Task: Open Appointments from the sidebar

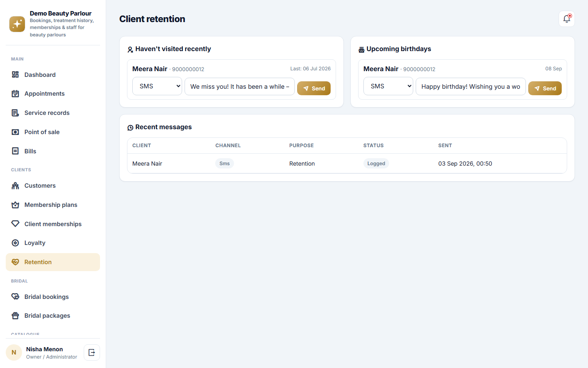Action: pos(53,94)
